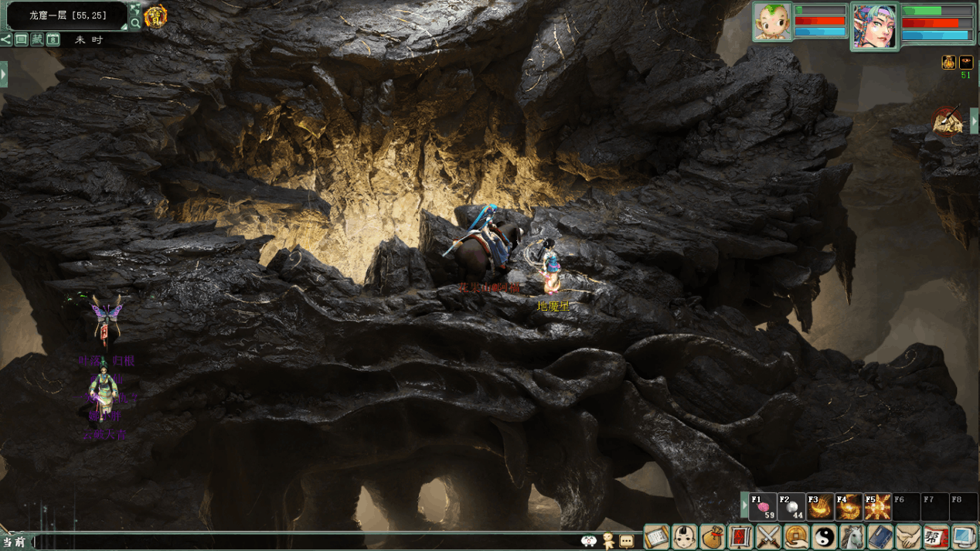Open the money bag inventory icon
The height and width of the screenshot is (551, 980).
[713, 536]
